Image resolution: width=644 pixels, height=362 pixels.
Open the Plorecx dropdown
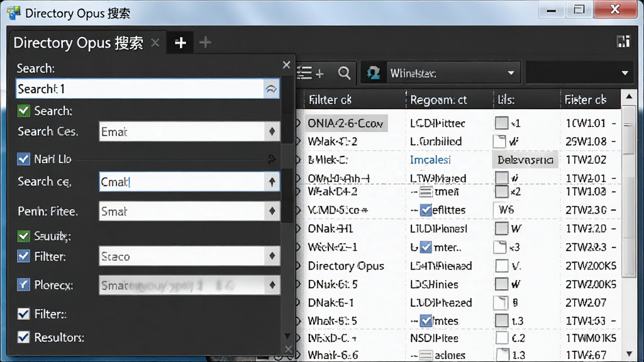(x=189, y=285)
